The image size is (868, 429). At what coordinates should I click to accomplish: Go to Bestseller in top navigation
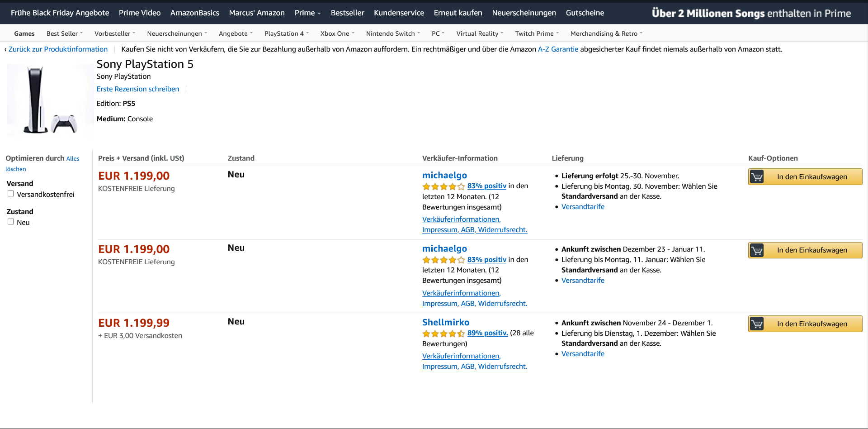click(347, 13)
